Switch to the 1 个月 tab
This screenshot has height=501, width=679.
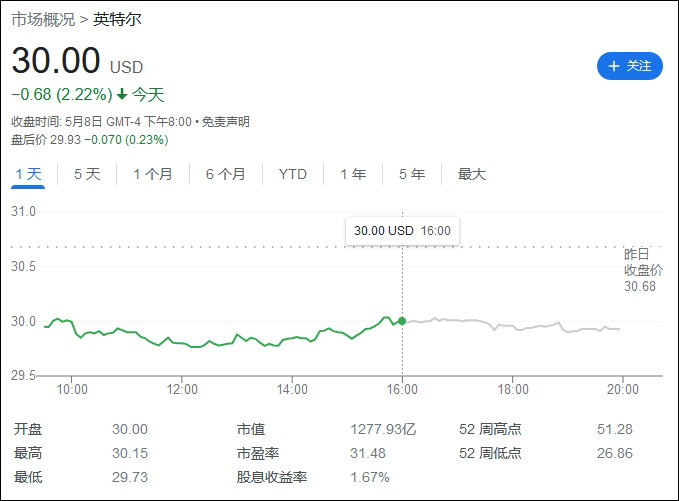tap(153, 175)
